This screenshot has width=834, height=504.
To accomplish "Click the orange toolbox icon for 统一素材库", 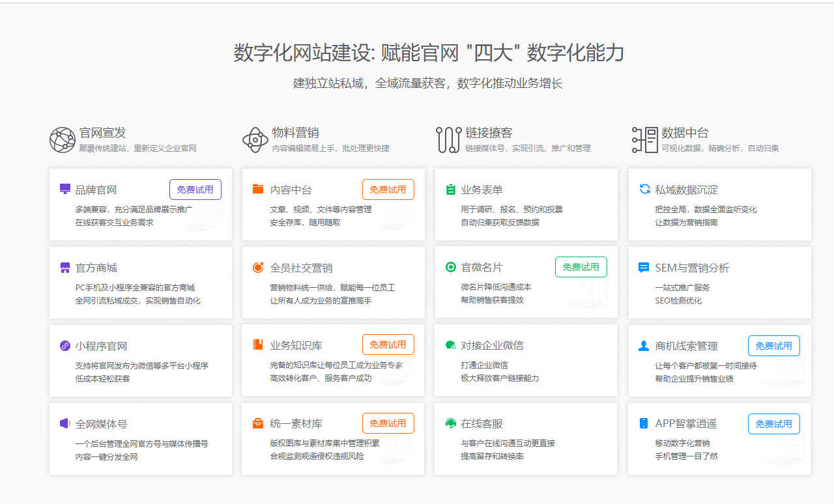I will tap(258, 424).
